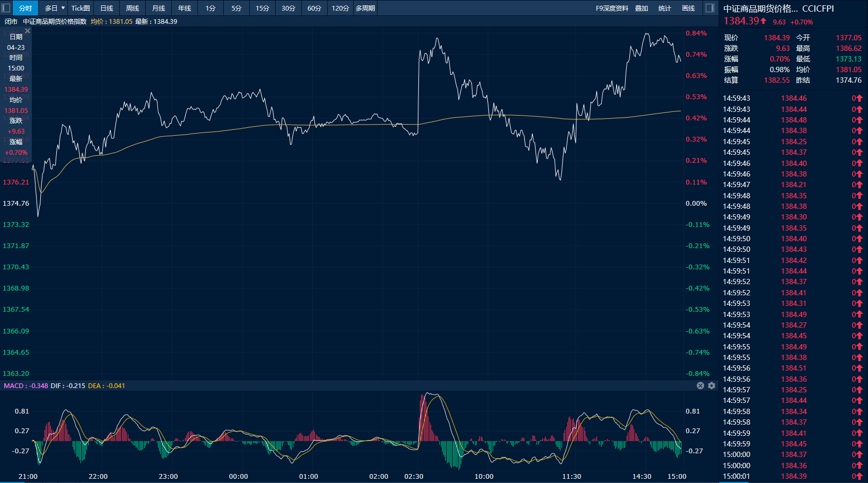Click the MACD indicator name label

13,385
